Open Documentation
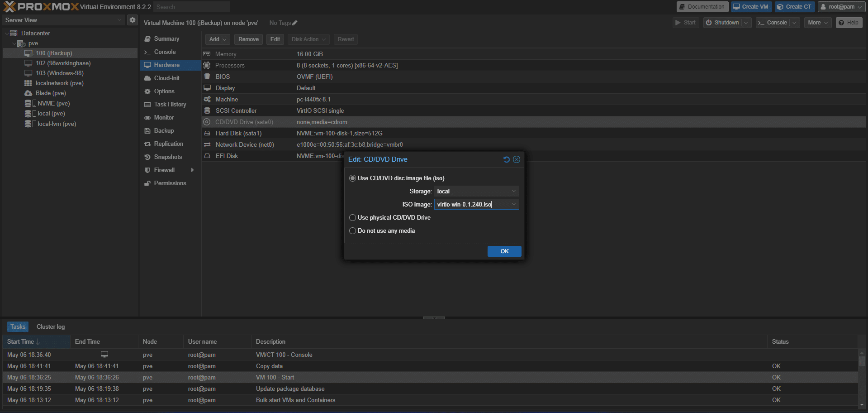The height and width of the screenshot is (413, 868). (702, 7)
